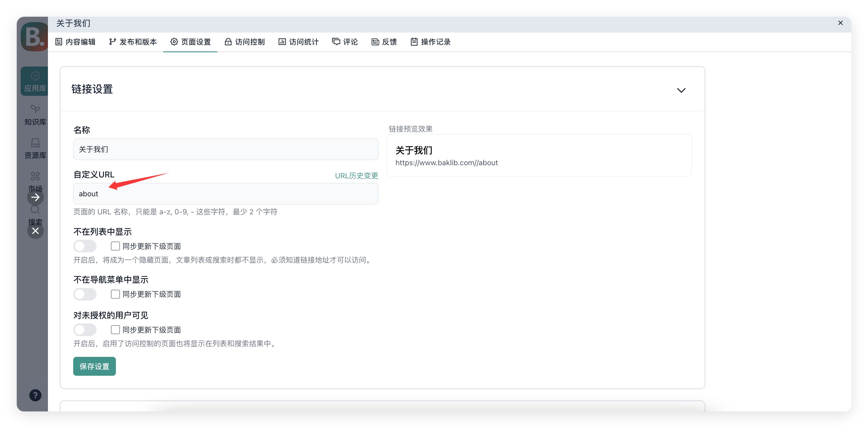
Task: Toggle the 不在列表中显示 switch
Action: click(x=85, y=246)
